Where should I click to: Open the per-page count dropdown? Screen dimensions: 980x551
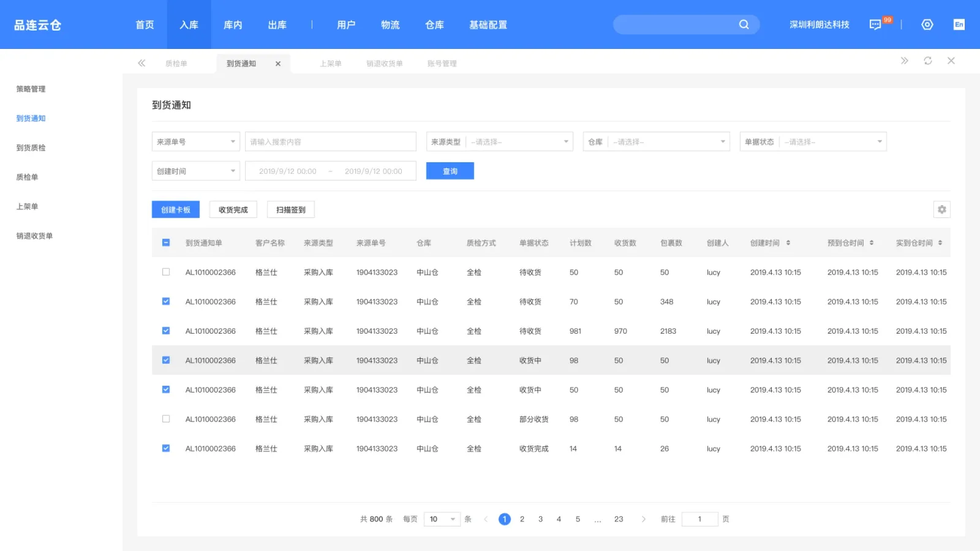point(442,519)
